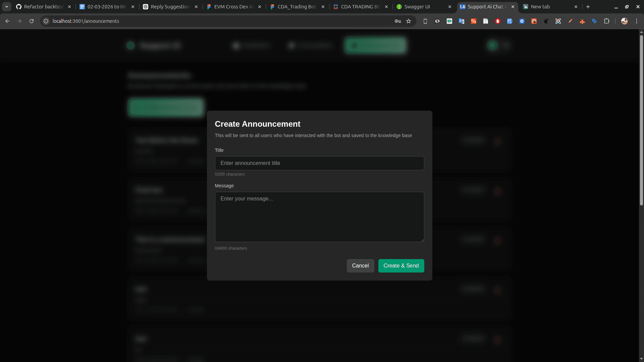Switch to the CDA_Trading Bot tab
This screenshot has height=362, width=644.
coord(293,7)
